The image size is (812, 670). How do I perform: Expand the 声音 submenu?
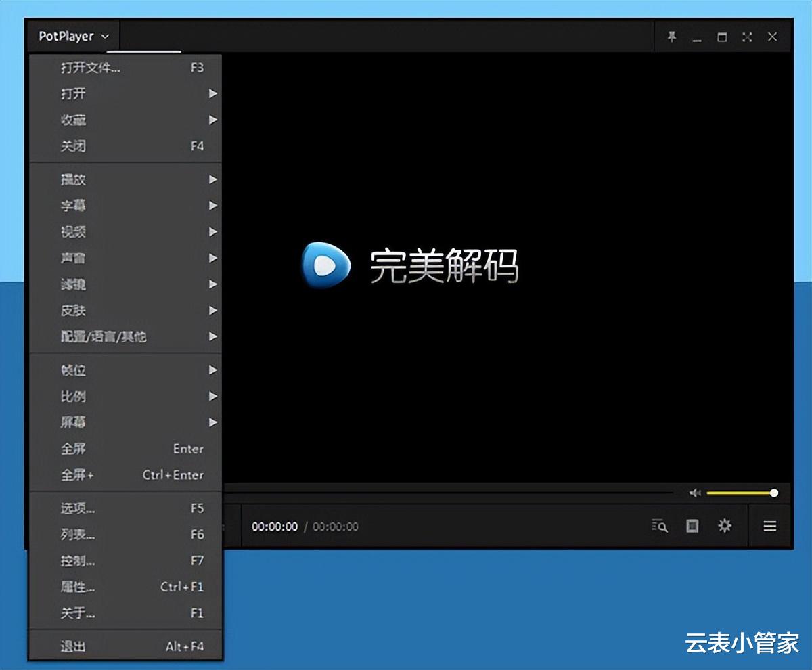click(x=126, y=258)
